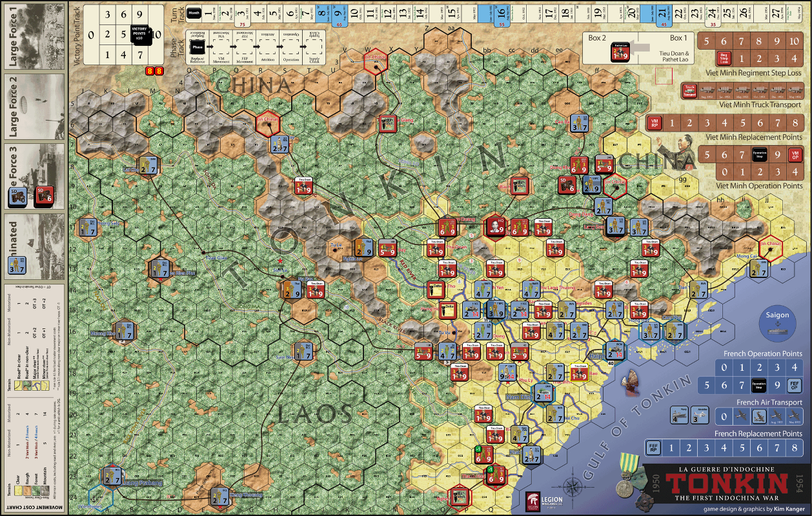Viewport: 812px width, 516px height.
Task: Select the FEF OP marker
Action: tap(795, 385)
